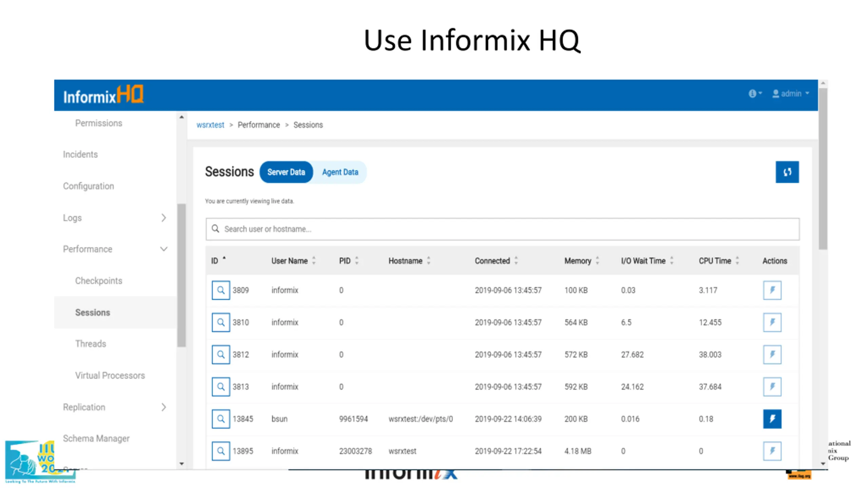This screenshot has height=488, width=868.
Task: Open Virtual Processors in the sidebar
Action: (x=110, y=375)
